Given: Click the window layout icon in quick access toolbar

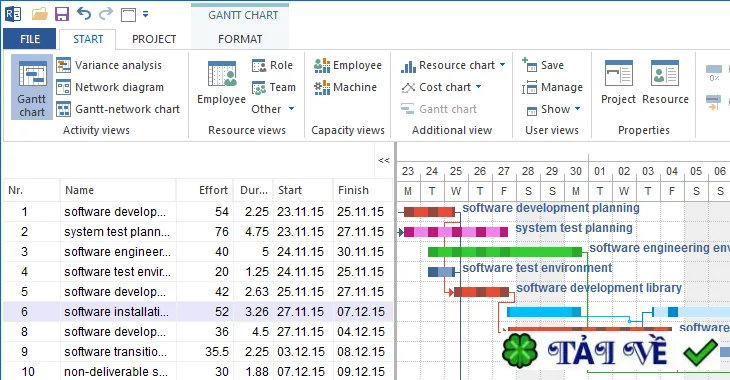Looking at the screenshot, I should tap(128, 15).
